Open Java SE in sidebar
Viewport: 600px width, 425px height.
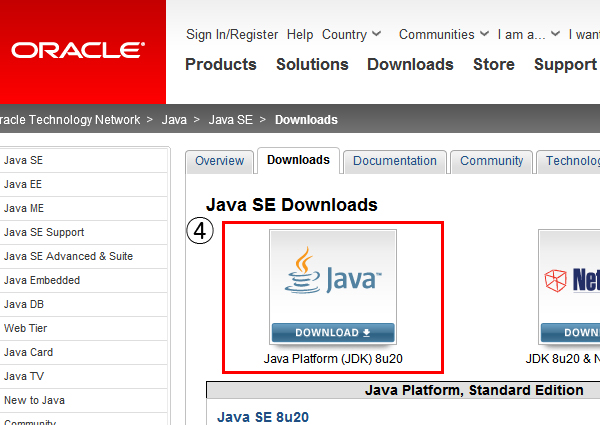pos(83,160)
